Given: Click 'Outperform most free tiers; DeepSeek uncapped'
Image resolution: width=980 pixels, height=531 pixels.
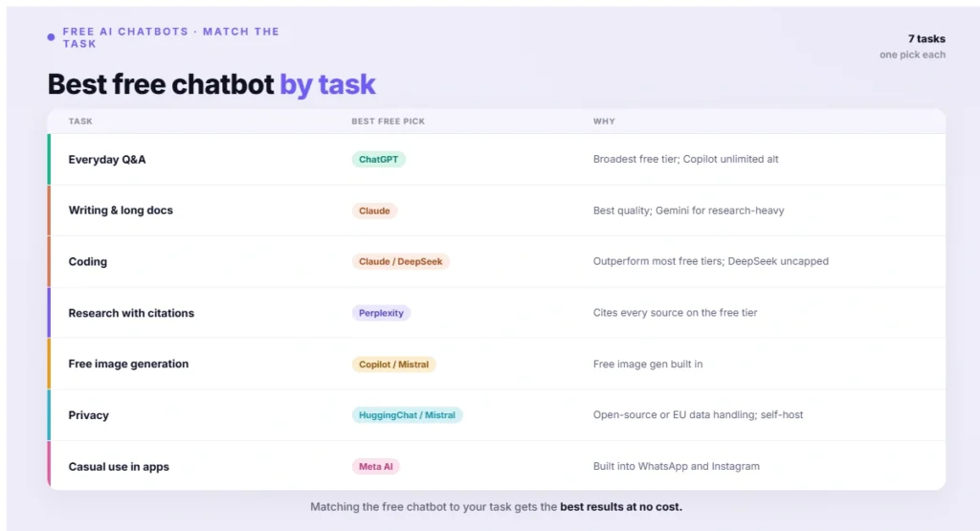Looking at the screenshot, I should (x=711, y=261).
